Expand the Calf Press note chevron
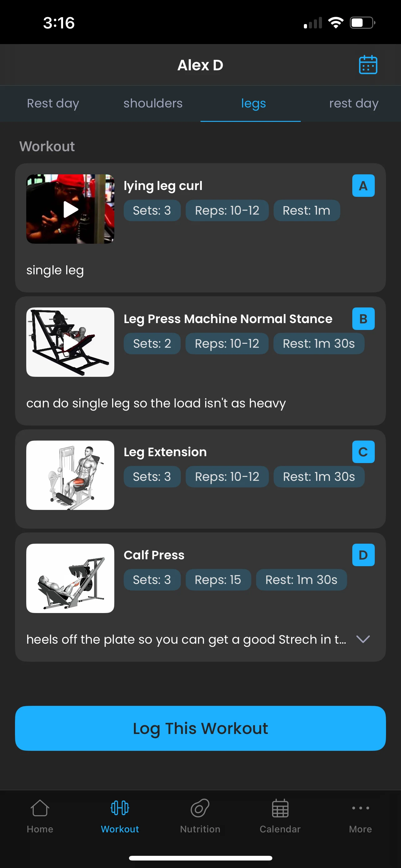401x868 pixels. pos(363,639)
